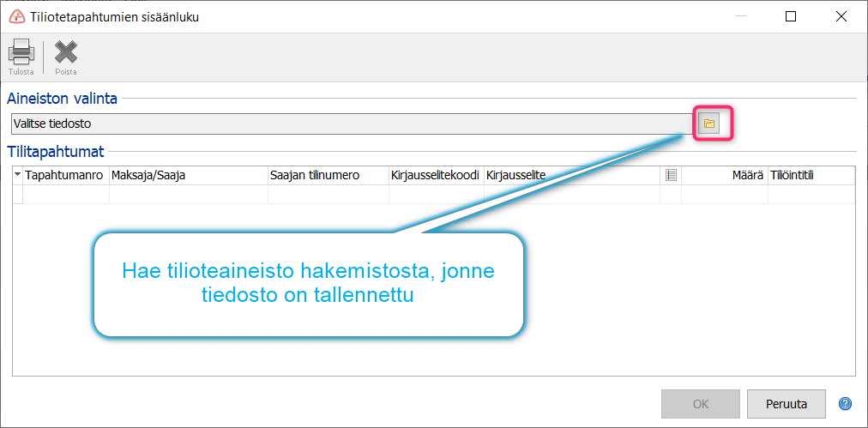The height and width of the screenshot is (428, 868).
Task: Click the Poista delete X icon
Action: [65, 52]
